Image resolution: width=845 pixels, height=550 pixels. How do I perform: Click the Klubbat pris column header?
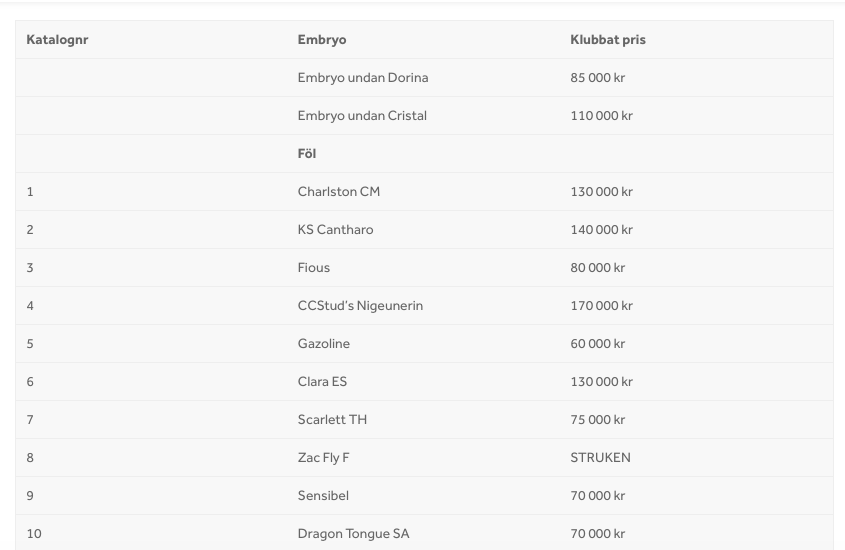(x=608, y=40)
